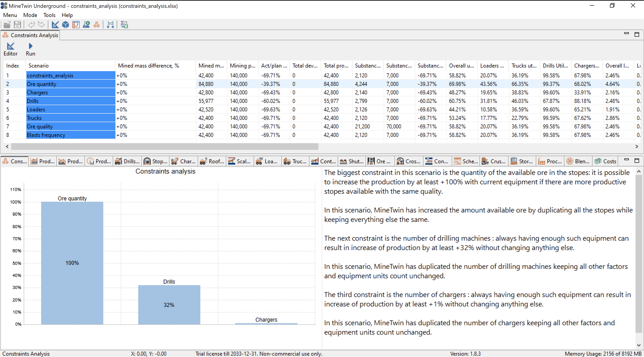Open the first Prod... tab

pos(42,161)
